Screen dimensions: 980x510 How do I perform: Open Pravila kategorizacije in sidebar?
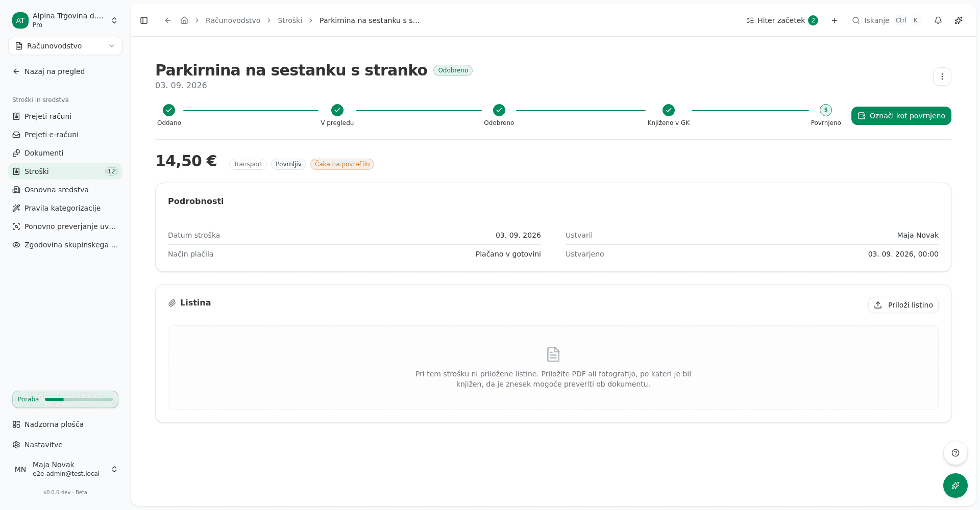click(x=65, y=208)
